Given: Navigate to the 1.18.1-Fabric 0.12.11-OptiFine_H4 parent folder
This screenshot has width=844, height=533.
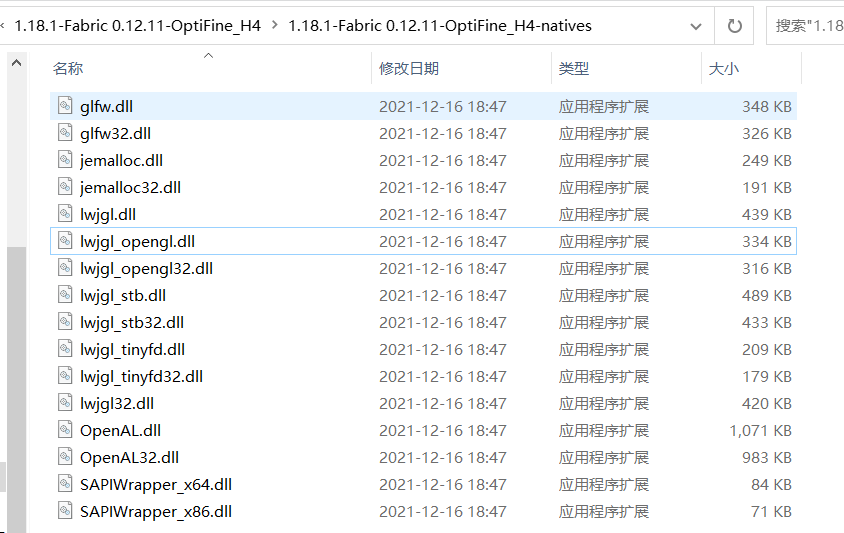Looking at the screenshot, I should point(137,26).
